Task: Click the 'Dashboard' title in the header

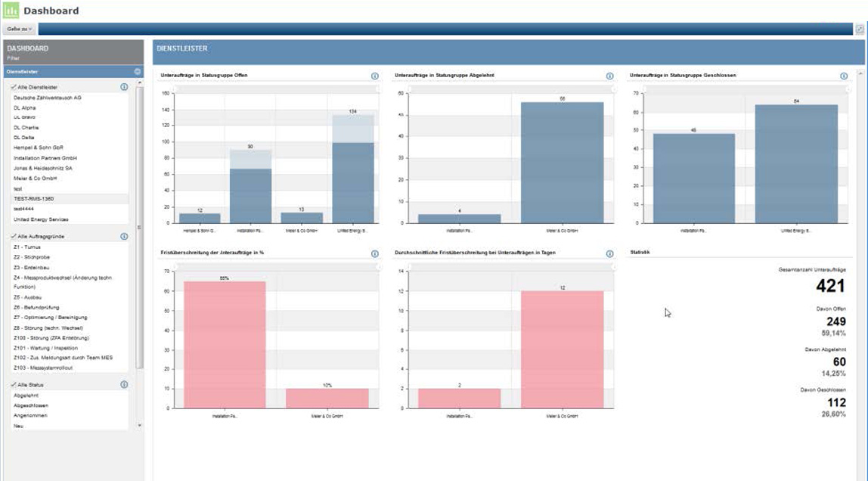Action: pos(50,11)
